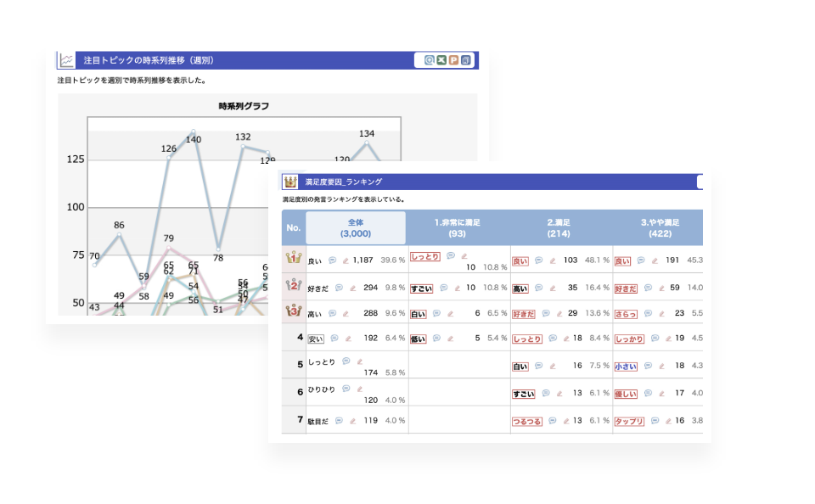Click the crown icon beside 満足度要因_ランキング
815x504 pixels.
(290, 182)
